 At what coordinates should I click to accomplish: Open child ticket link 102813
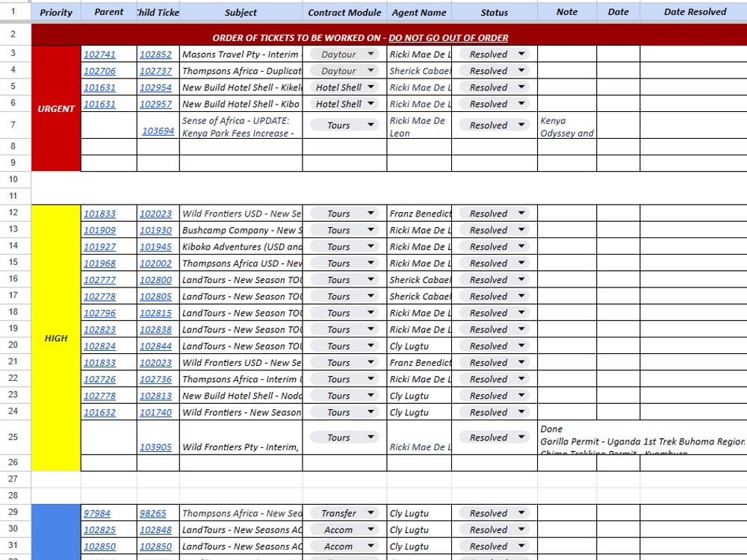click(155, 396)
